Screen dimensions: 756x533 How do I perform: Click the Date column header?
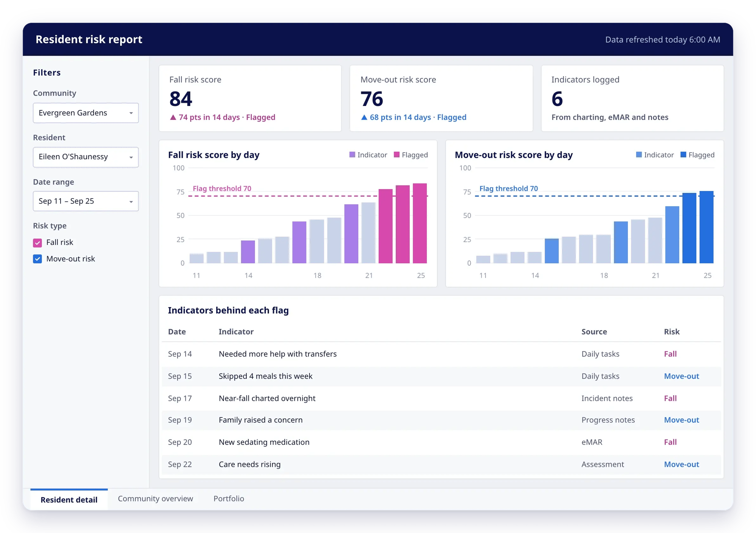[x=177, y=332]
